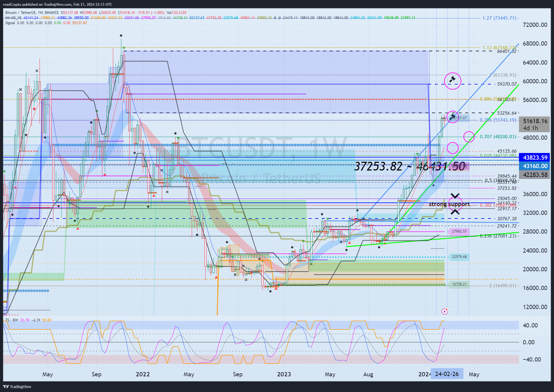The width and height of the screenshot is (554, 392).
Task: Click the Aug label on the time axis
Action: [368, 374]
